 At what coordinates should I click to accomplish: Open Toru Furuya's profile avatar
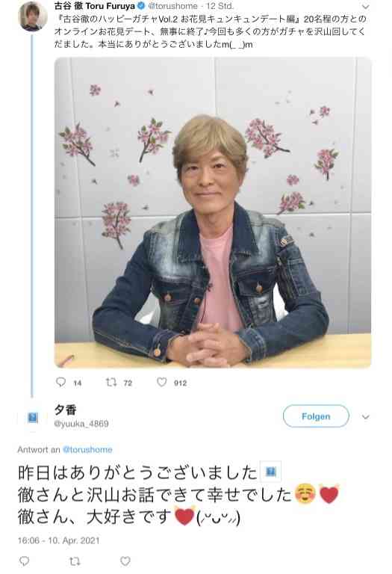(33, 16)
